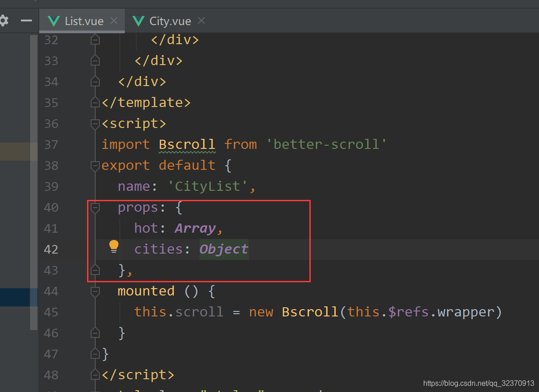This screenshot has height=392, width=539.
Task: Switch to the City.vue tab
Action: tap(169, 21)
